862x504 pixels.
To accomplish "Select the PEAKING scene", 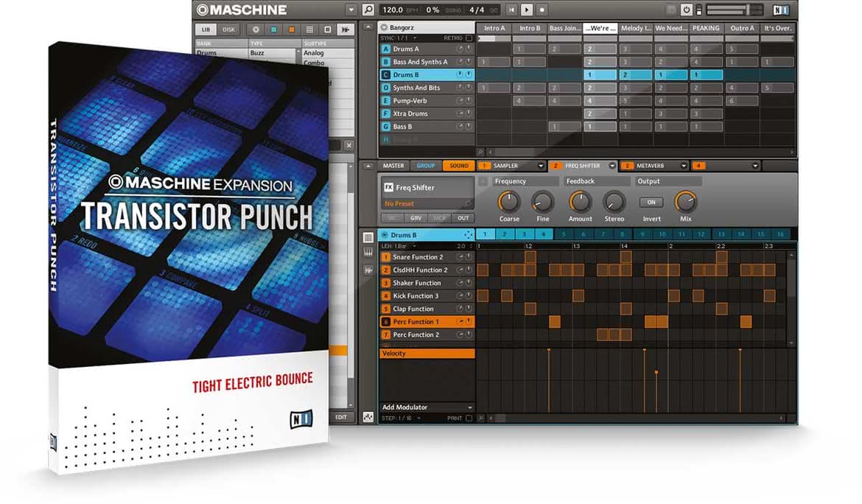I will pyautogui.click(x=706, y=28).
